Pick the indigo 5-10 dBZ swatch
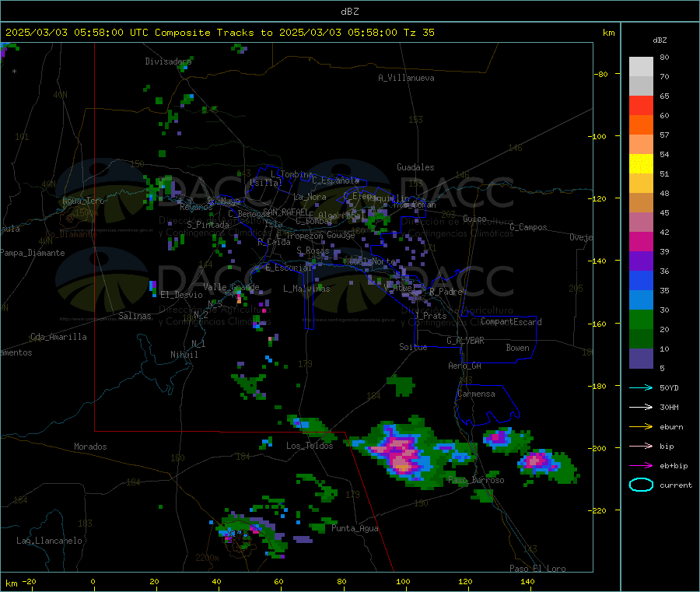 641,359
